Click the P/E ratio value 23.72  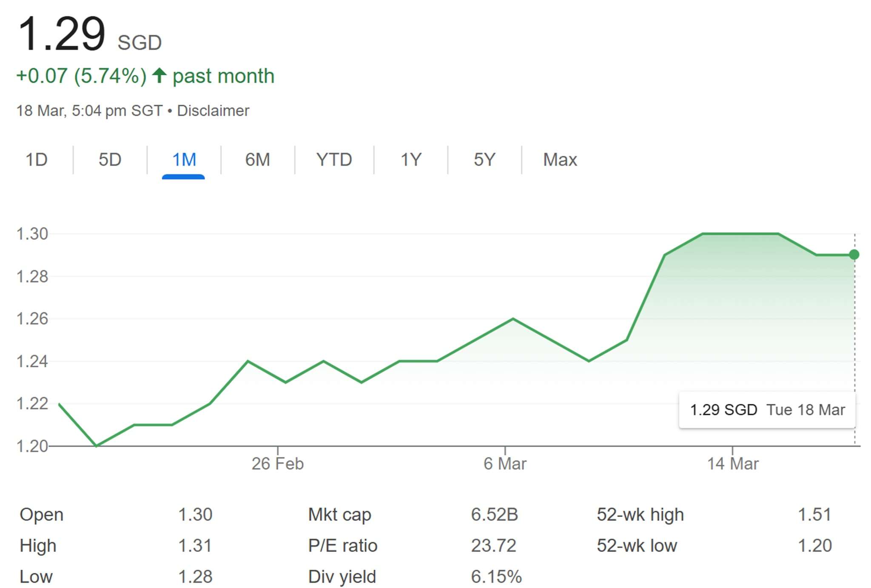493,545
